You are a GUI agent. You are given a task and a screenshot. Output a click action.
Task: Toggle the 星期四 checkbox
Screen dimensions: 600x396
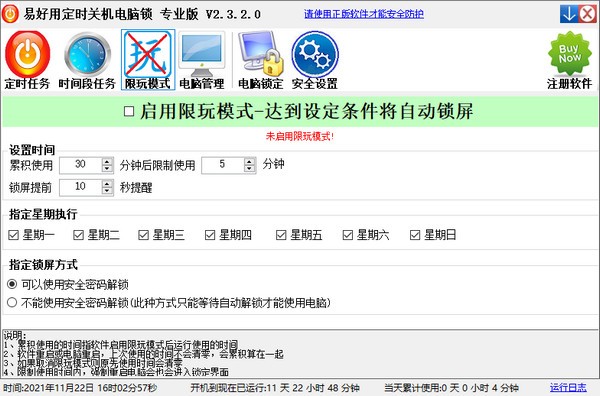click(210, 235)
